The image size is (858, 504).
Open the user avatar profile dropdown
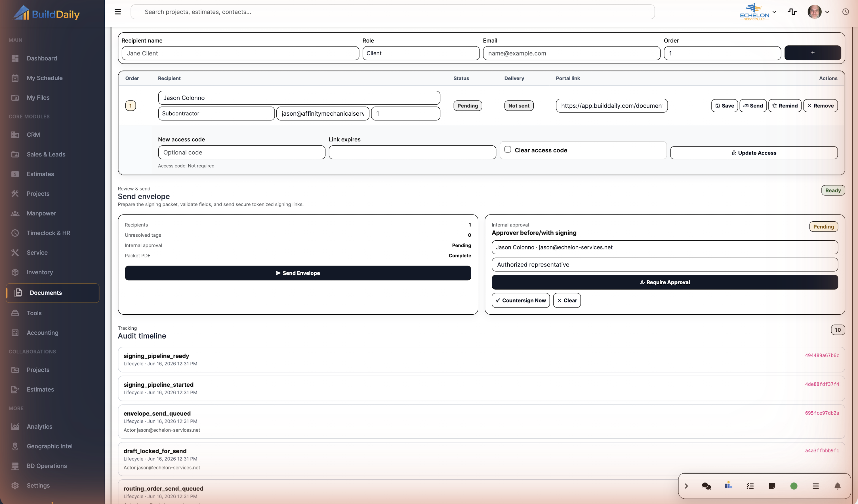(819, 12)
